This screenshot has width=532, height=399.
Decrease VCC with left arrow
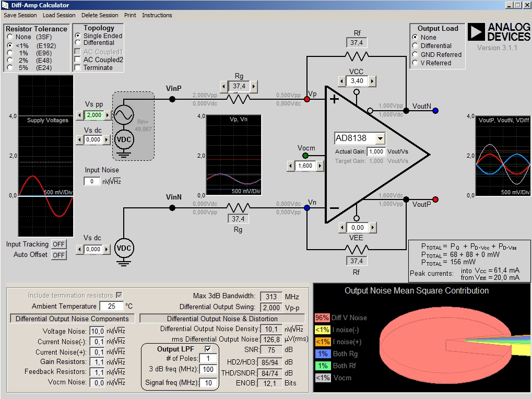pos(342,81)
